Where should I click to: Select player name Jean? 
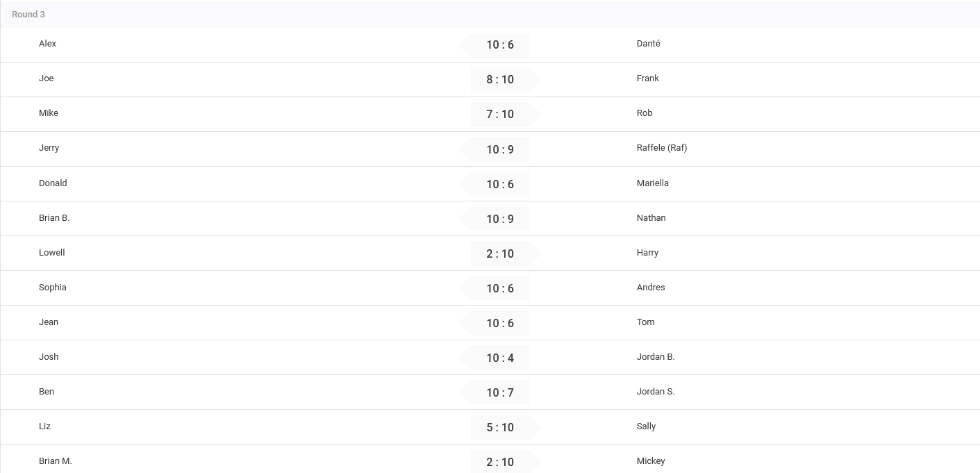[49, 322]
